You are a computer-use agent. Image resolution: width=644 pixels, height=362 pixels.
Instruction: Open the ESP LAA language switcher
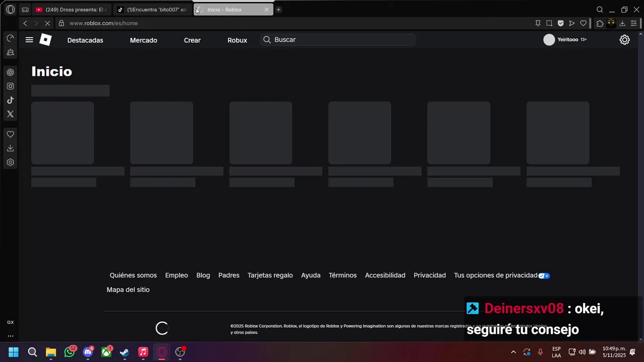point(556,352)
